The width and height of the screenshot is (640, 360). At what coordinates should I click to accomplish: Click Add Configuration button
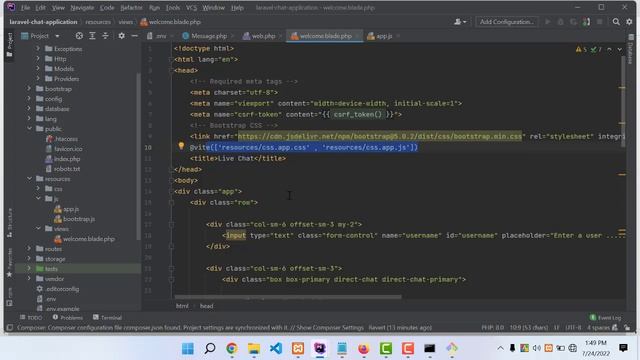507,22
